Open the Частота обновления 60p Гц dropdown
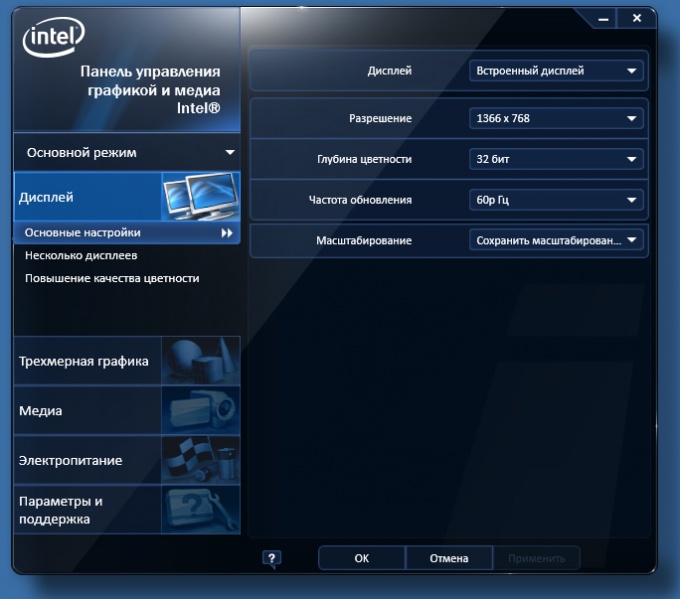The image size is (680, 599). (x=556, y=200)
